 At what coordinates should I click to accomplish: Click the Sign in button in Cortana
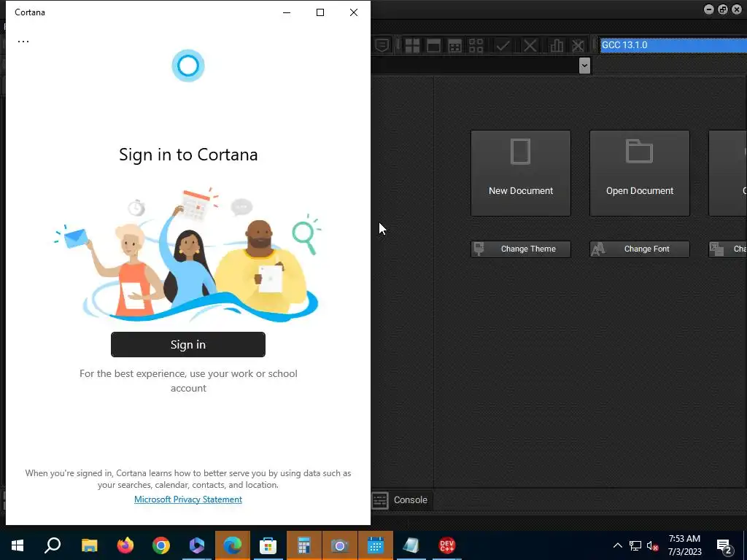coord(188,344)
